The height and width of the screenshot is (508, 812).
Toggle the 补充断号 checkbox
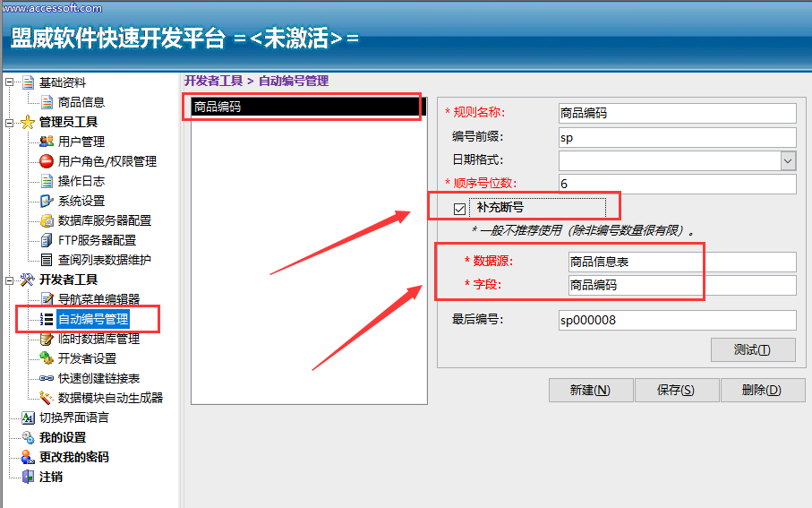pos(459,209)
